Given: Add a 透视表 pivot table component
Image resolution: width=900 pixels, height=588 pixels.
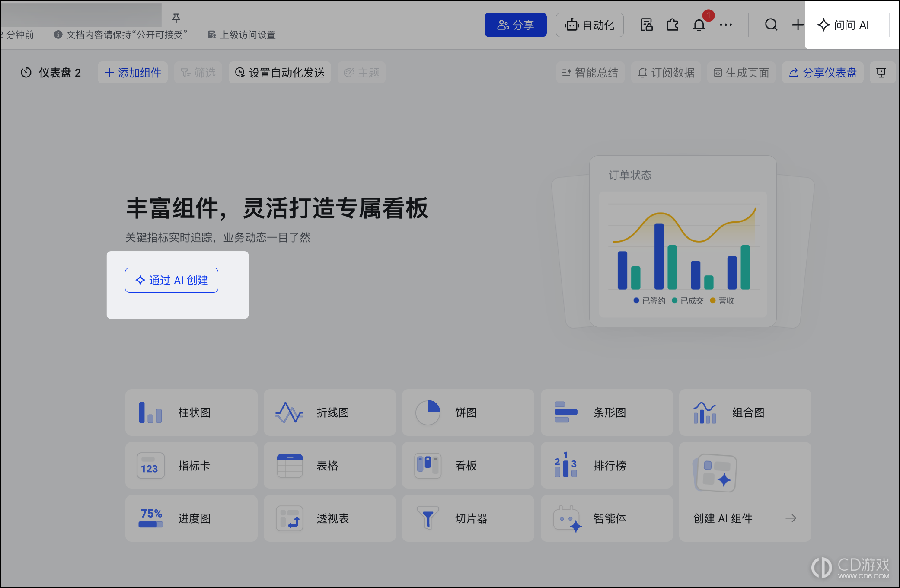Looking at the screenshot, I should (x=330, y=518).
